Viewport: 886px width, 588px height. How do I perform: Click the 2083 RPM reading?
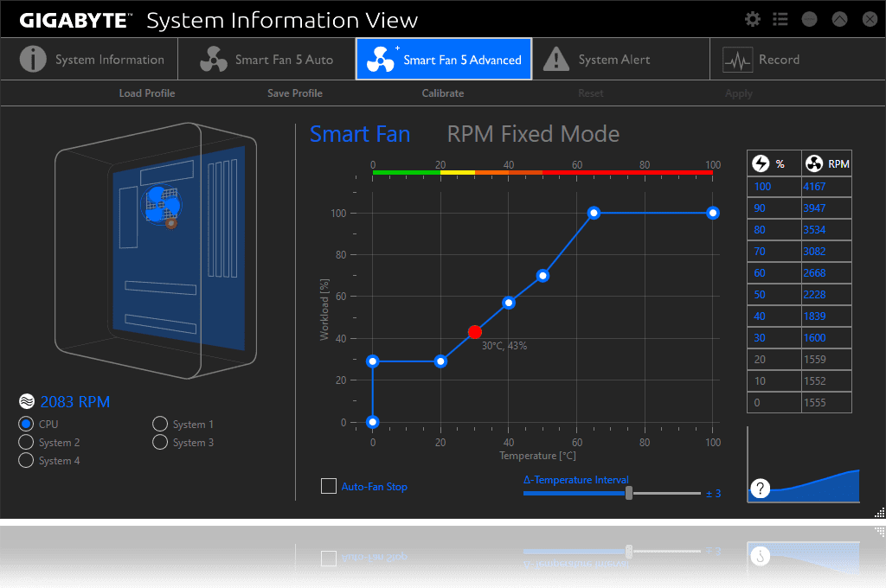pyautogui.click(x=75, y=401)
